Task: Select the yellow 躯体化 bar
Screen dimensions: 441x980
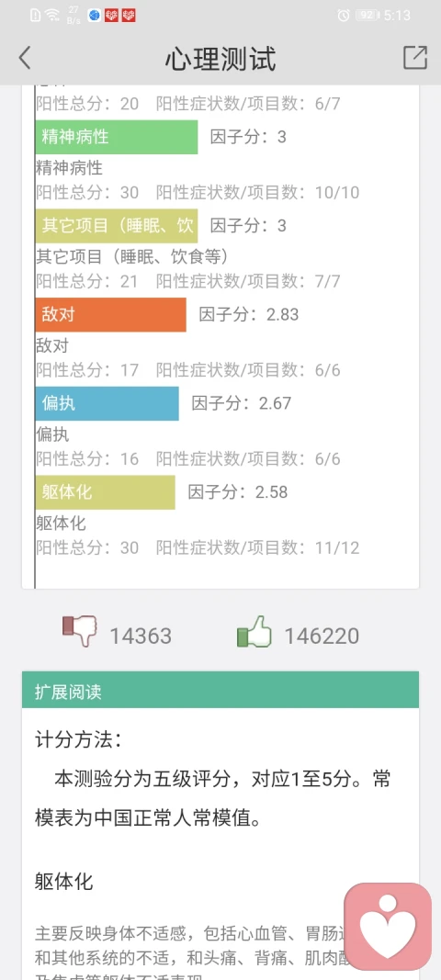Action: [x=105, y=492]
